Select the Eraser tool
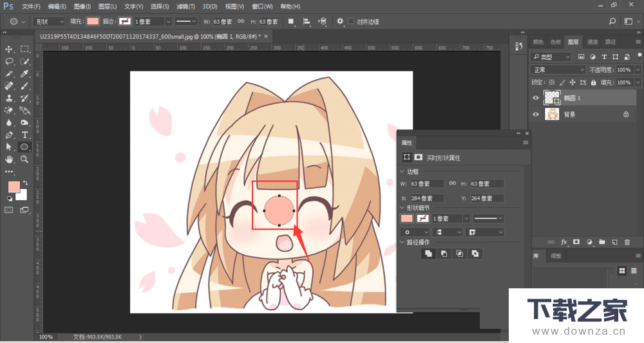Viewport: 644px width, 343px height. pyautogui.click(x=8, y=111)
